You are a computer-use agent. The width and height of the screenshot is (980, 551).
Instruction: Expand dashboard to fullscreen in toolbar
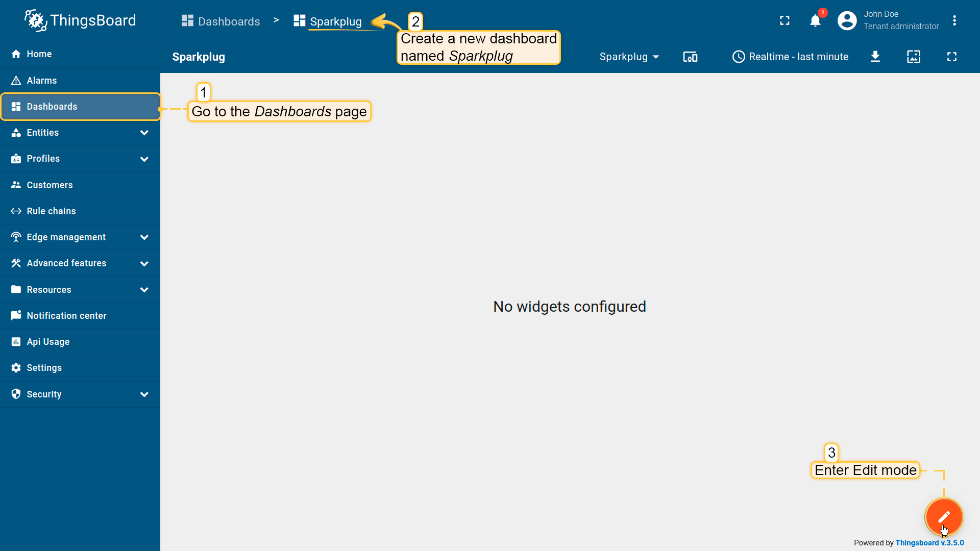(x=951, y=57)
